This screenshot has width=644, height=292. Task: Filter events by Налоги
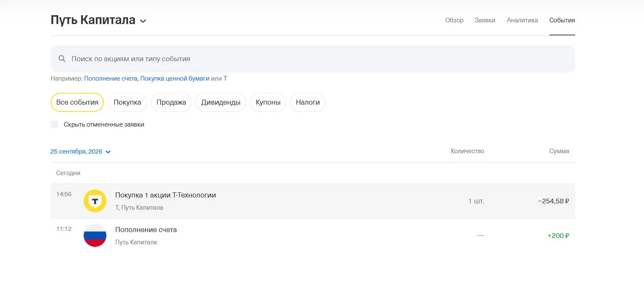[308, 102]
